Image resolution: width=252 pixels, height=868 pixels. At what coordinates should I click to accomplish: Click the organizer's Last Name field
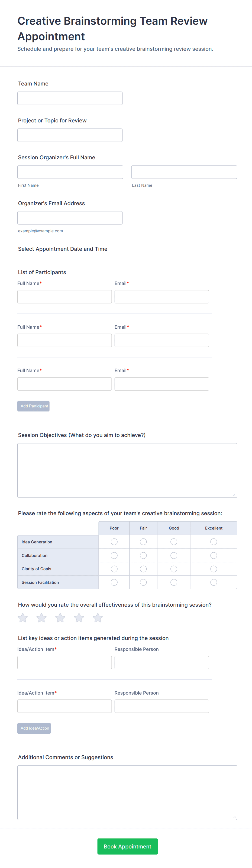[184, 172]
